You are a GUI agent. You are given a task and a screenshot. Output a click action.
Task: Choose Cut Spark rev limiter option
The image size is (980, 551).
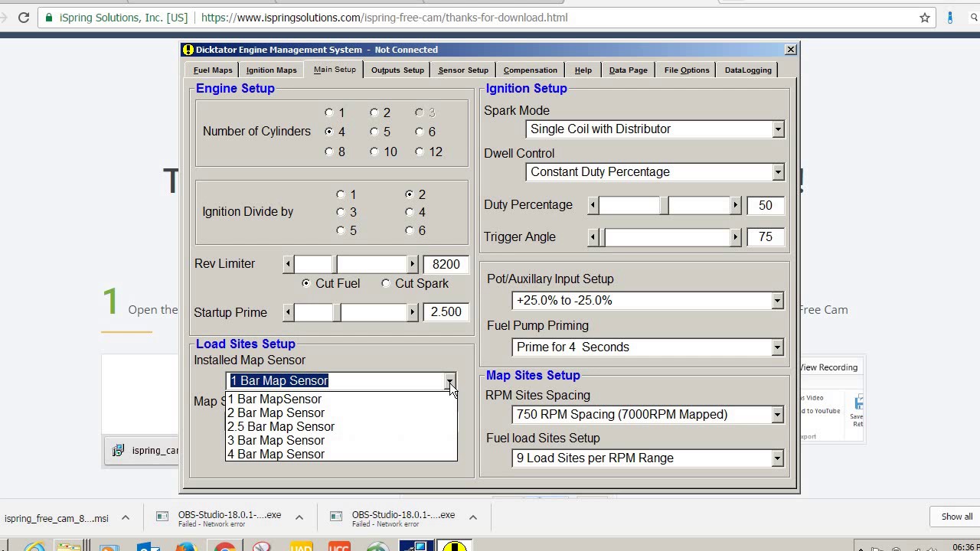[x=386, y=283]
